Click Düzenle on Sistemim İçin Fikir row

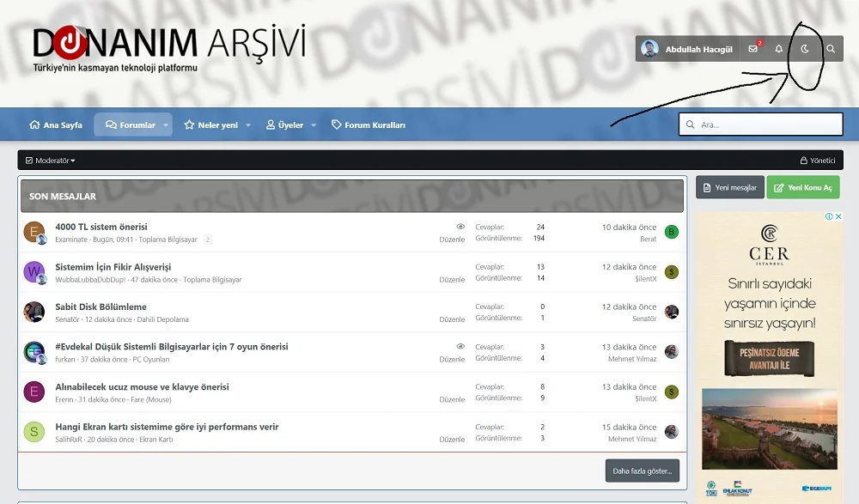pyautogui.click(x=452, y=279)
